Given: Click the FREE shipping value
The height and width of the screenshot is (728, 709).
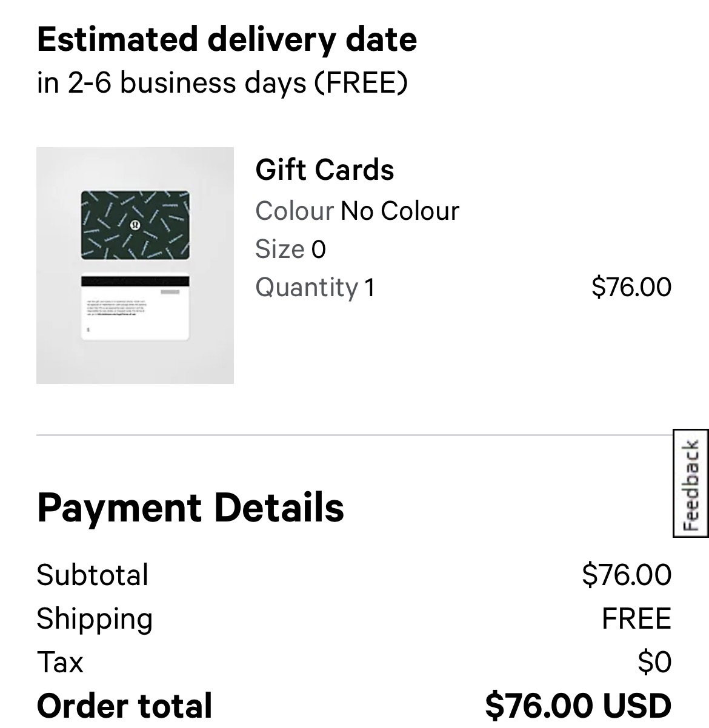Looking at the screenshot, I should pos(636,618).
